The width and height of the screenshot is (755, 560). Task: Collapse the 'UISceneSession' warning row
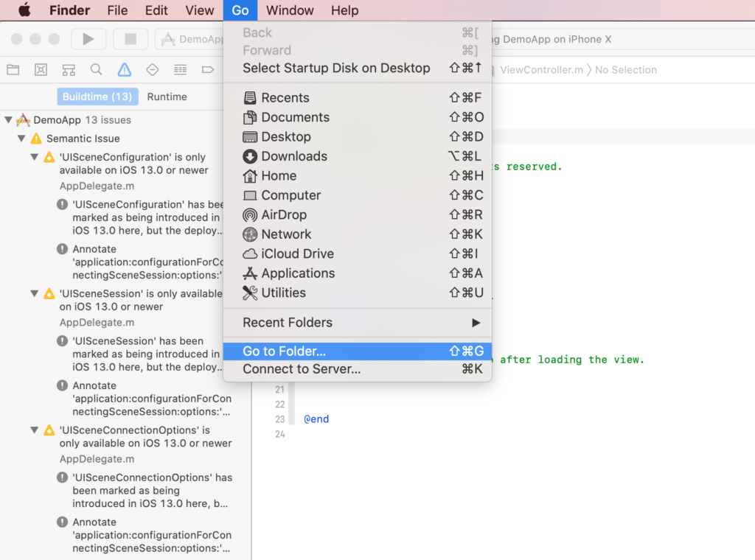pos(34,293)
